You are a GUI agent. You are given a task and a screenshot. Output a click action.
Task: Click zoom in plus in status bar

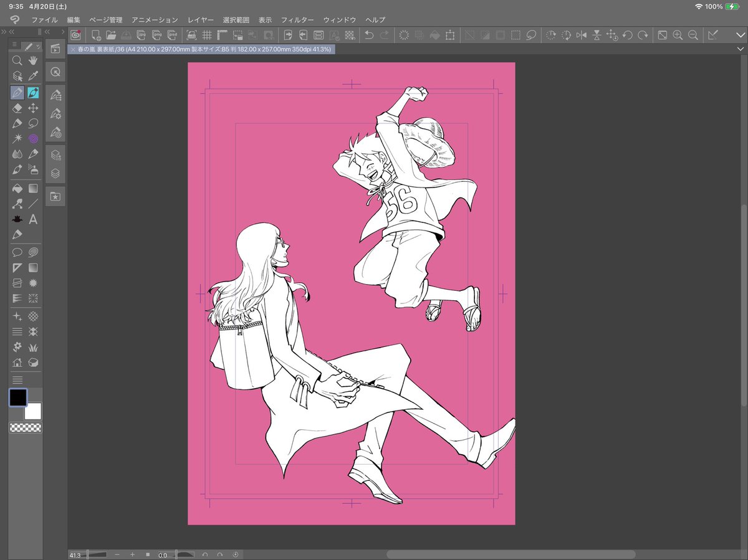(132, 554)
